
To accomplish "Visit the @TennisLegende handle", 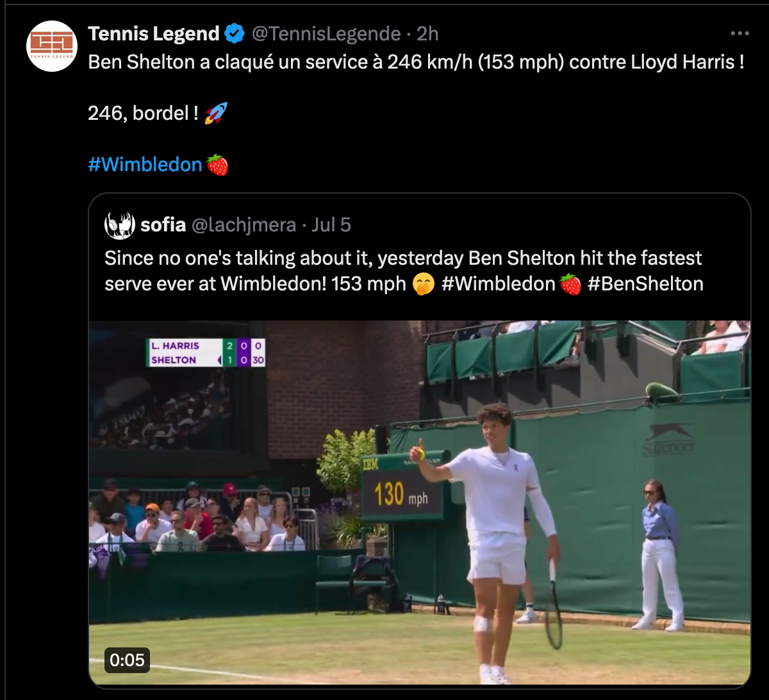I will tap(326, 33).
